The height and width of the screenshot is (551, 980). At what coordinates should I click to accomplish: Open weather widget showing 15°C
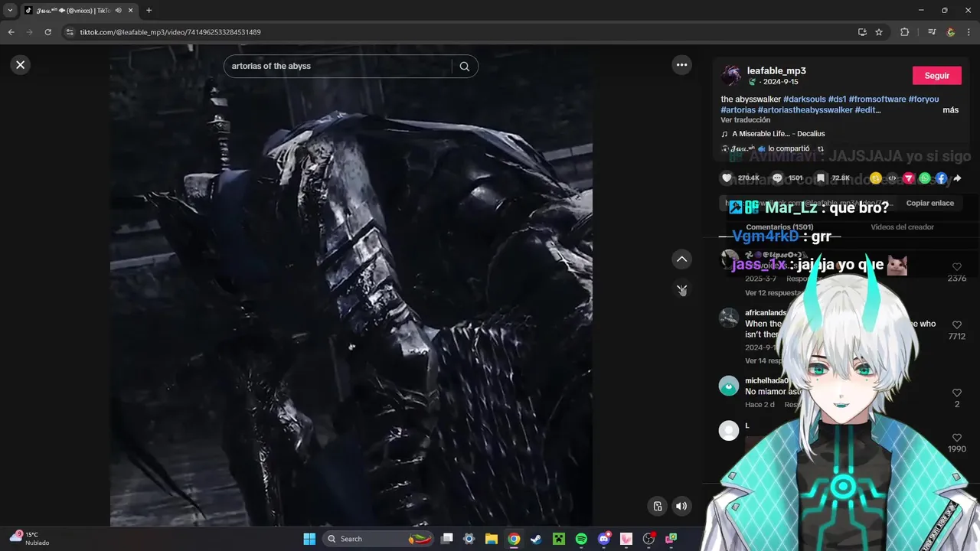tap(29, 538)
